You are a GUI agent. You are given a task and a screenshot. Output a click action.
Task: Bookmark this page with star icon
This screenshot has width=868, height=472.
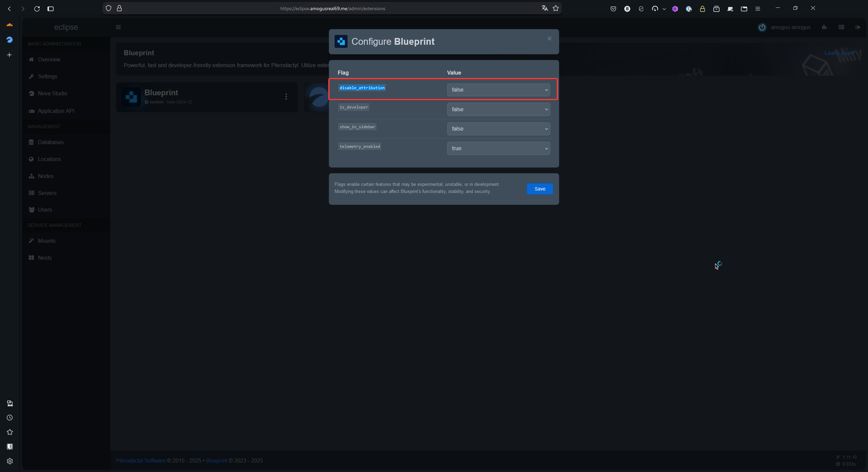coord(556,8)
